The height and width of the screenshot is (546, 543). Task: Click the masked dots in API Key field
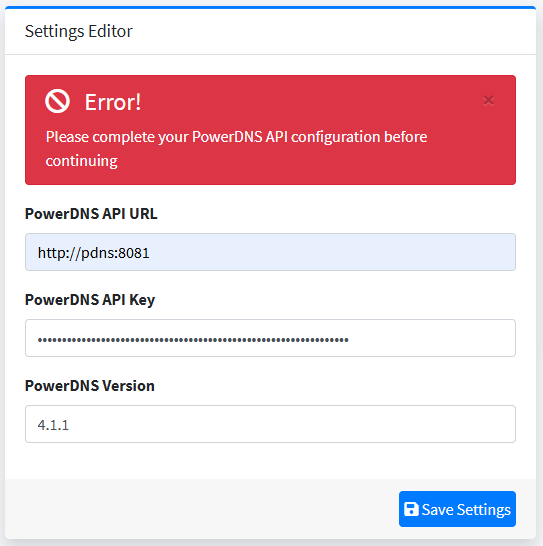[x=193, y=340]
